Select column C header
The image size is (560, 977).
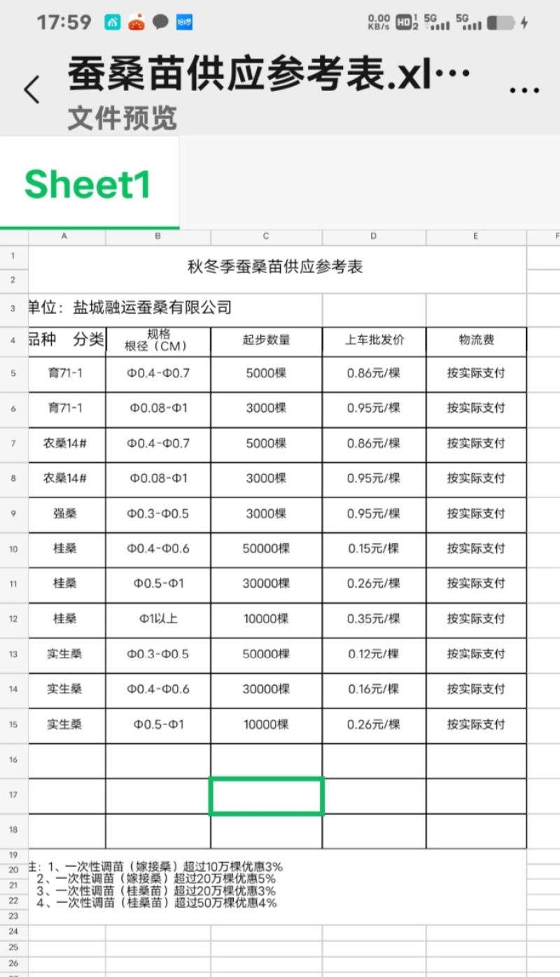(x=266, y=237)
